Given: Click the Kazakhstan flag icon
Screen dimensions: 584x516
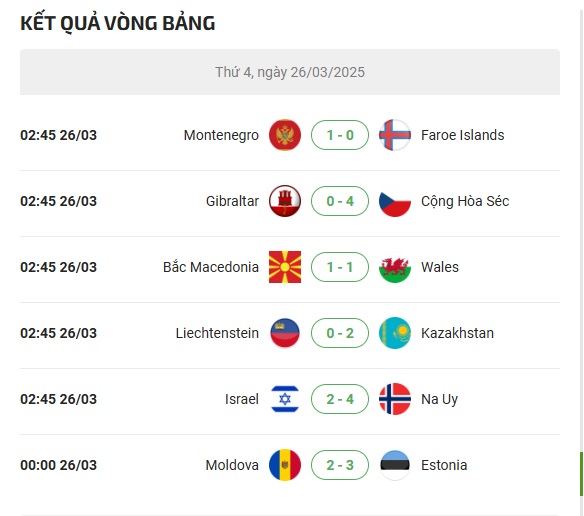Looking at the screenshot, I should pos(395,333).
